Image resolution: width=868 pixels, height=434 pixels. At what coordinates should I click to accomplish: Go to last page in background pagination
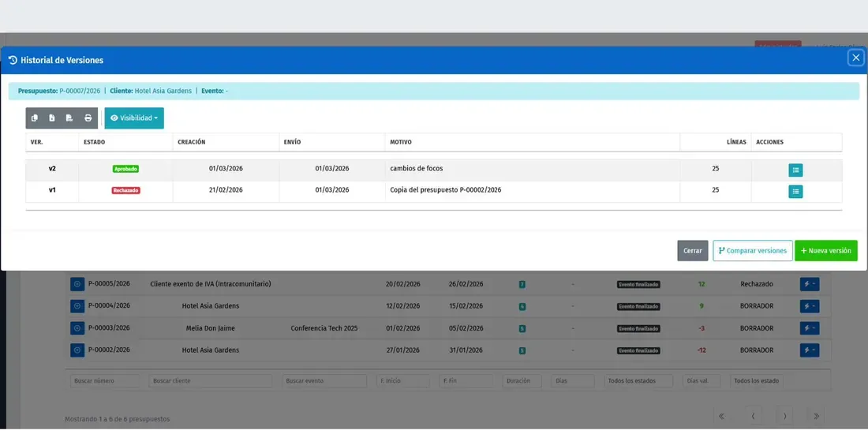(816, 416)
